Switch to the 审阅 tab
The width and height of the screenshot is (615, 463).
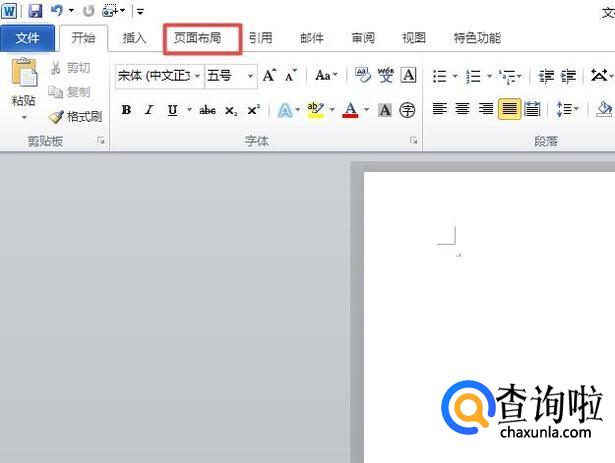coord(363,38)
